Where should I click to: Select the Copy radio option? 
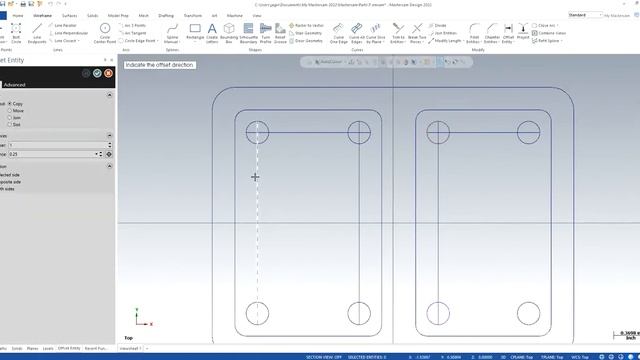pyautogui.click(x=10, y=104)
